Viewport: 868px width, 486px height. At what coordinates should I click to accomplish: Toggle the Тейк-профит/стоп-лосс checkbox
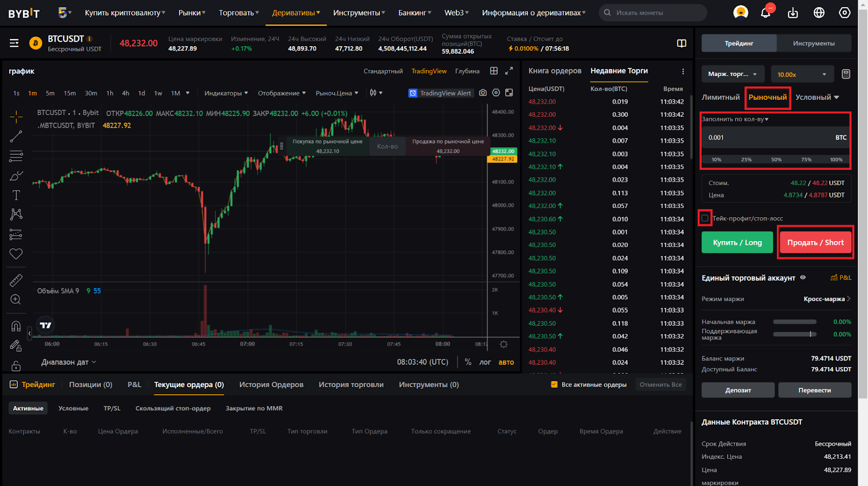pyautogui.click(x=705, y=218)
